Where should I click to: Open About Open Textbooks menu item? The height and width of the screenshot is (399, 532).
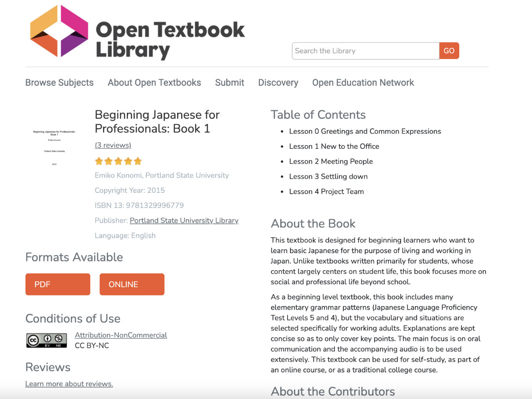154,83
